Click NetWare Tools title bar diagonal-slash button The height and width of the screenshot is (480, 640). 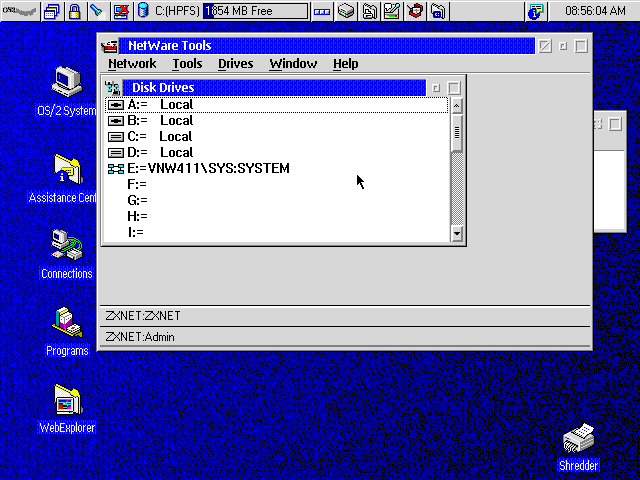coord(545,46)
